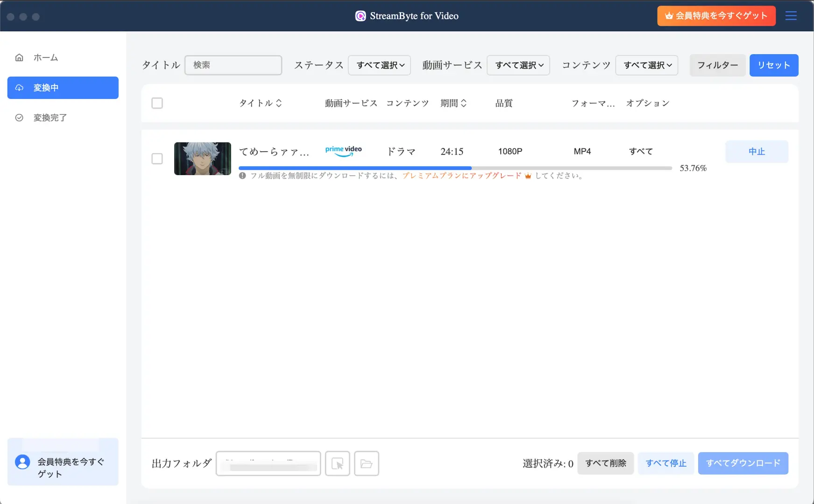
Task: Click the StreamByte logo icon in title bar
Action: click(361, 16)
